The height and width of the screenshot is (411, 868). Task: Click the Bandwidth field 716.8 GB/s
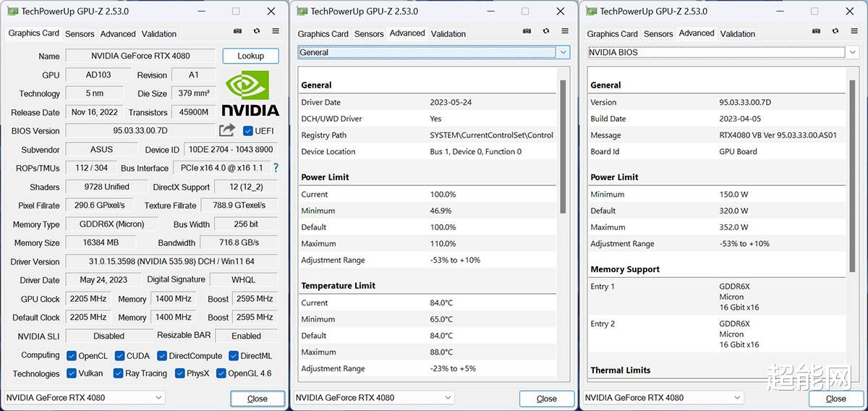point(239,242)
